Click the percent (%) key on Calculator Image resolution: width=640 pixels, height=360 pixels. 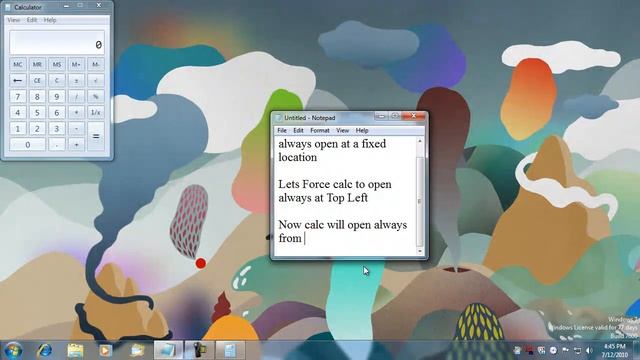click(x=96, y=97)
